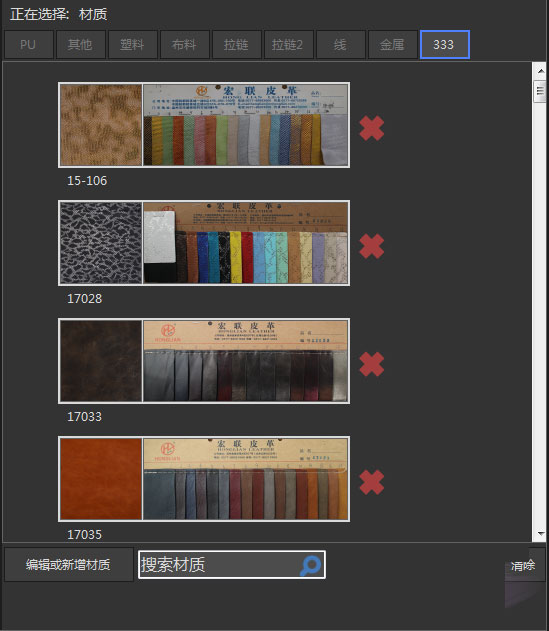Choose the orange 17035 leather thumbnail
This screenshot has width=549, height=631.
pos(101,478)
